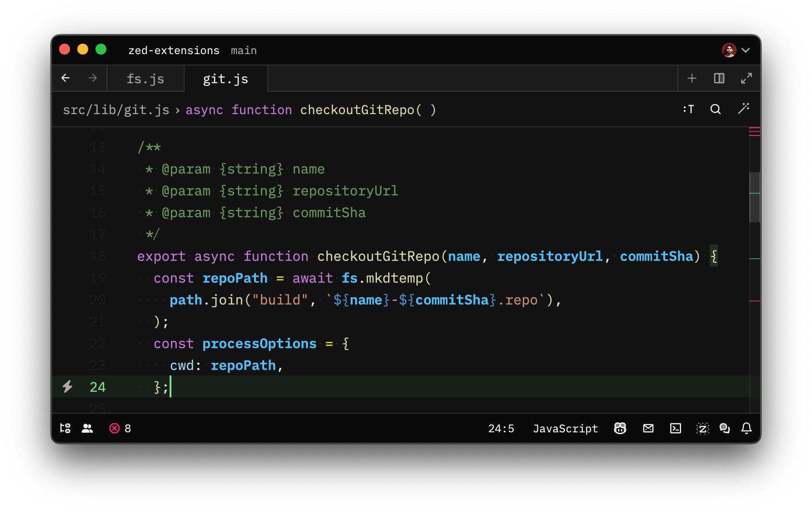This screenshot has width=812, height=511.
Task: Toggle the terminal panel icon
Action: click(x=676, y=428)
